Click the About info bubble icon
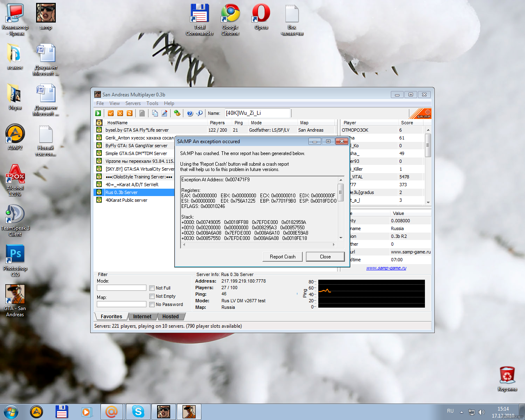 click(199, 113)
